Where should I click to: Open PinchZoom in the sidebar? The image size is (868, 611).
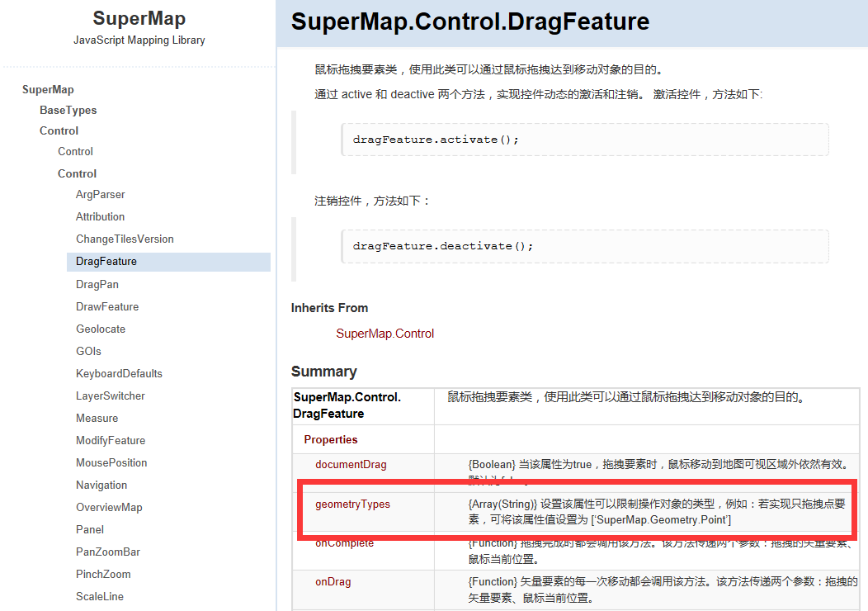(103, 574)
